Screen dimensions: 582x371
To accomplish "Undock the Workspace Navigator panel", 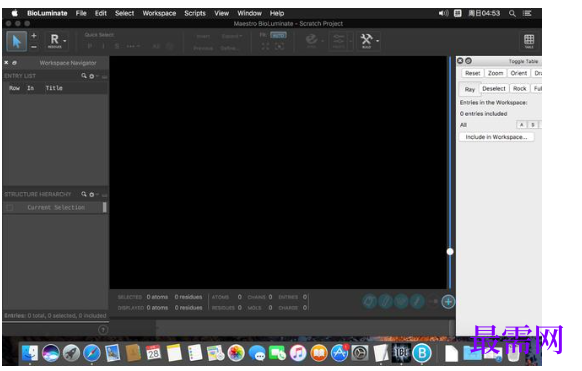I will [x=14, y=63].
